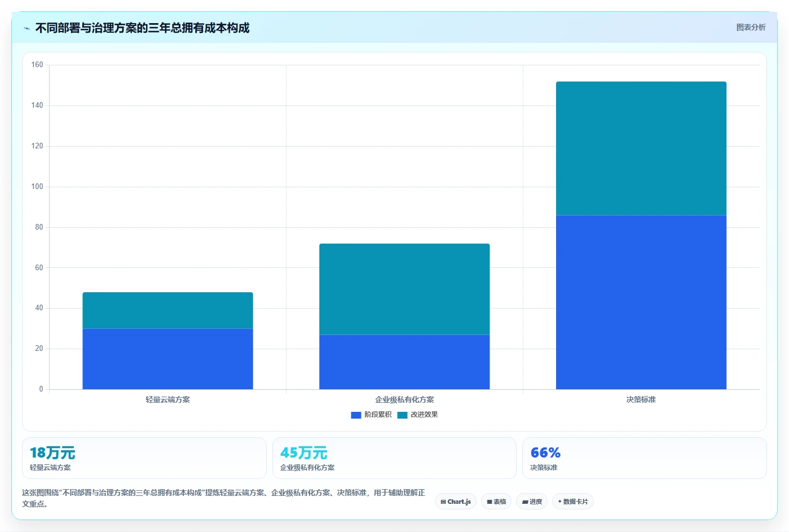Click the 阶段累积 bar segment for 轻量云端方案
Image resolution: width=789 pixels, height=532 pixels.
(x=168, y=359)
